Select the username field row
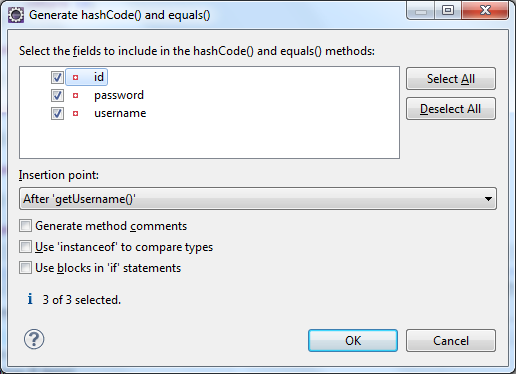 (x=120, y=113)
